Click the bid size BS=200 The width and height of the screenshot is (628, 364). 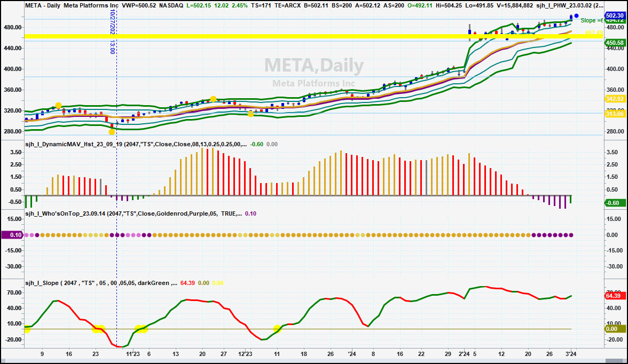tap(342, 6)
